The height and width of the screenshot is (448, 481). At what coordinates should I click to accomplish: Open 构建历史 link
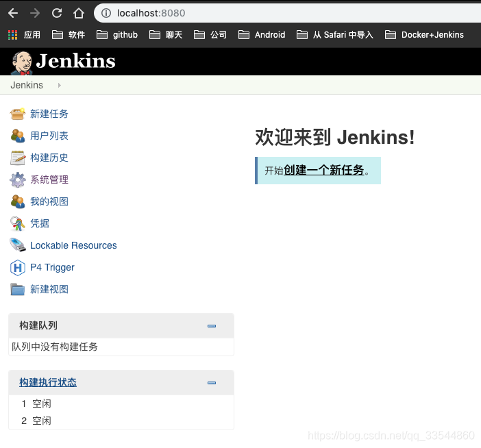pos(49,158)
